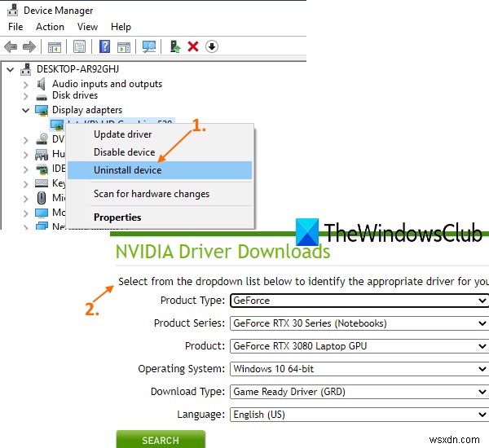The height and width of the screenshot is (448, 489).
Task: Click the Update driver green arrow icon
Action: [x=175, y=46]
